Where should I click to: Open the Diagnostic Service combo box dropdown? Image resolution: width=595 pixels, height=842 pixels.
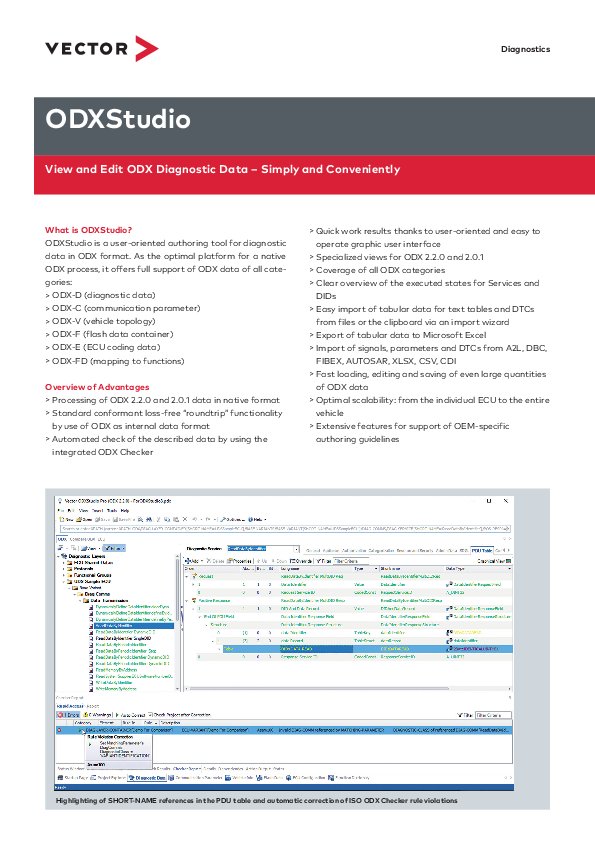coord(296,549)
